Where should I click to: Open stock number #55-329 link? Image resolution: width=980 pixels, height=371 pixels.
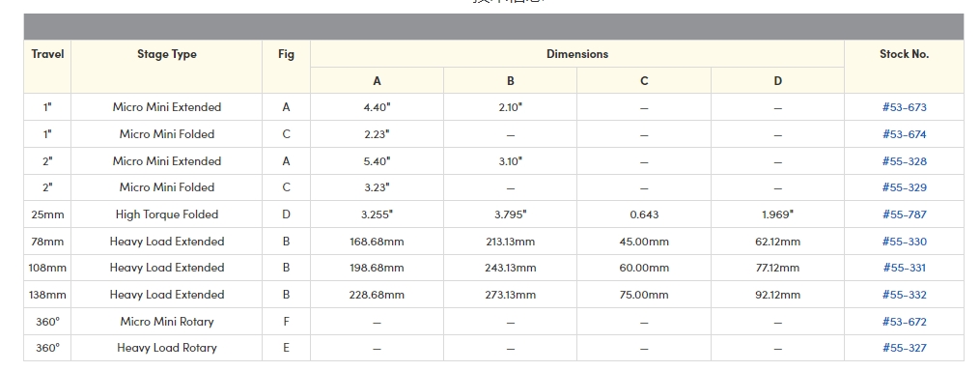coord(904,187)
